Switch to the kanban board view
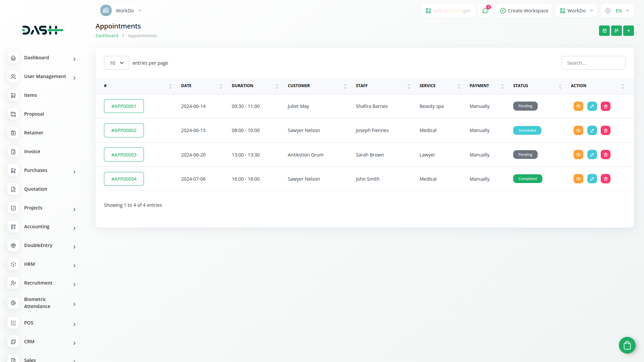 point(616,31)
